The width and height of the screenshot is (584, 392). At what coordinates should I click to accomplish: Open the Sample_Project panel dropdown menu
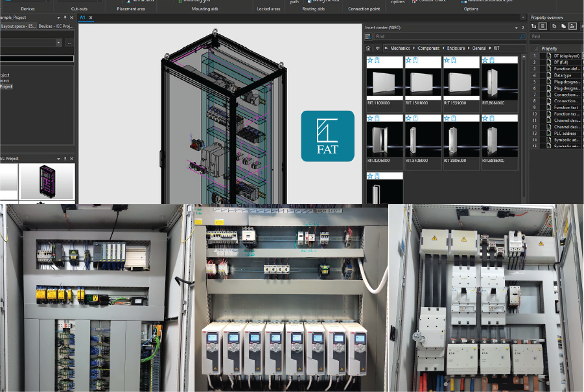point(58,17)
